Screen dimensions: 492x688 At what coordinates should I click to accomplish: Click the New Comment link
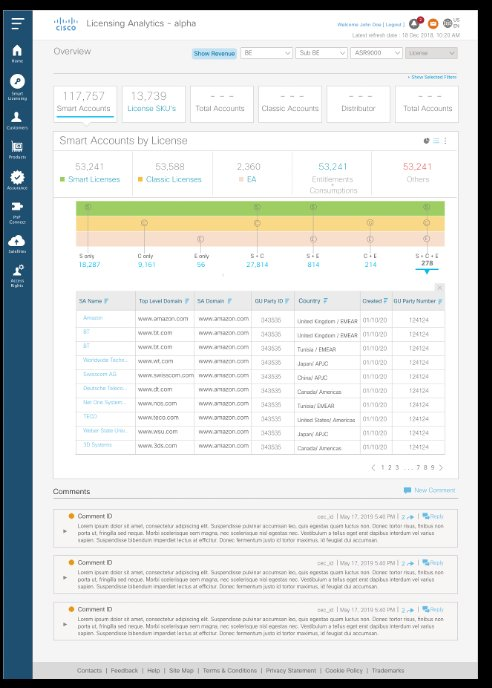click(x=435, y=490)
